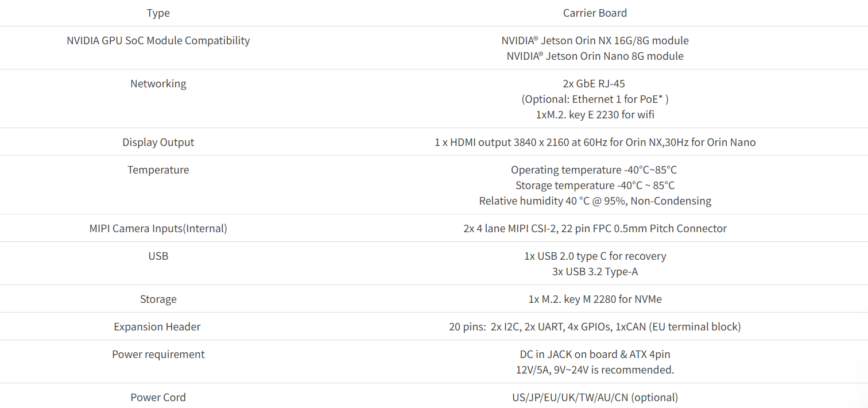Click the "Display Output" row label

(x=158, y=143)
